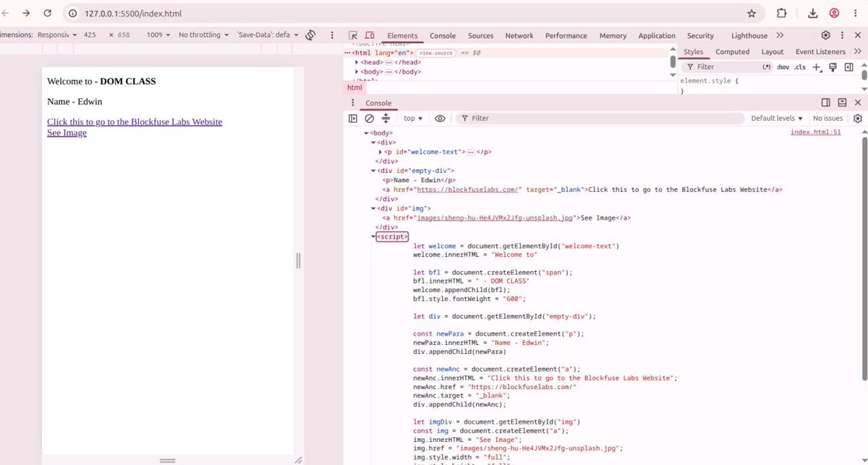Viewport: 868px width, 465px height.
Task: Reload the page with the refresh icon
Action: [48, 13]
